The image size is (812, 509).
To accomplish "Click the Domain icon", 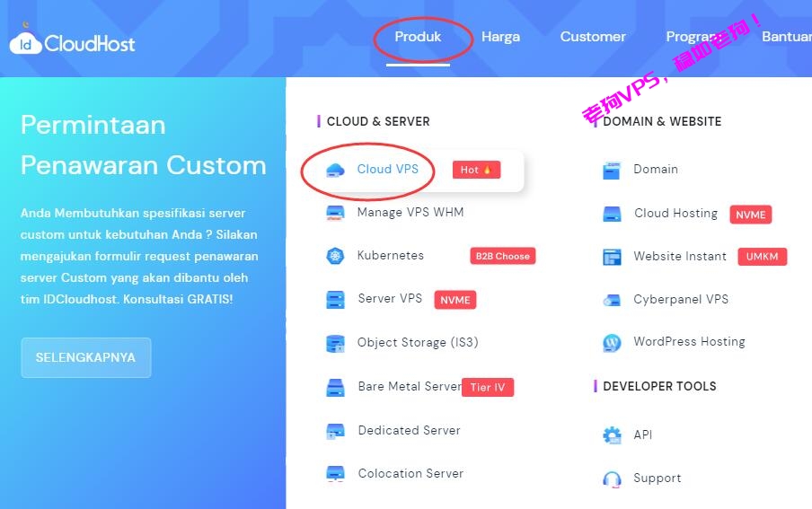I will pyautogui.click(x=612, y=171).
